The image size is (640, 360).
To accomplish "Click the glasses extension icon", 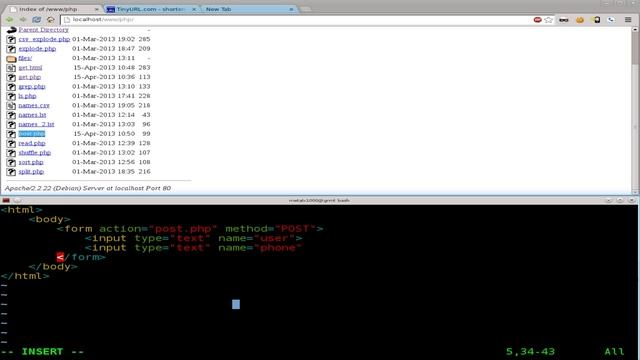I will pos(564,20).
